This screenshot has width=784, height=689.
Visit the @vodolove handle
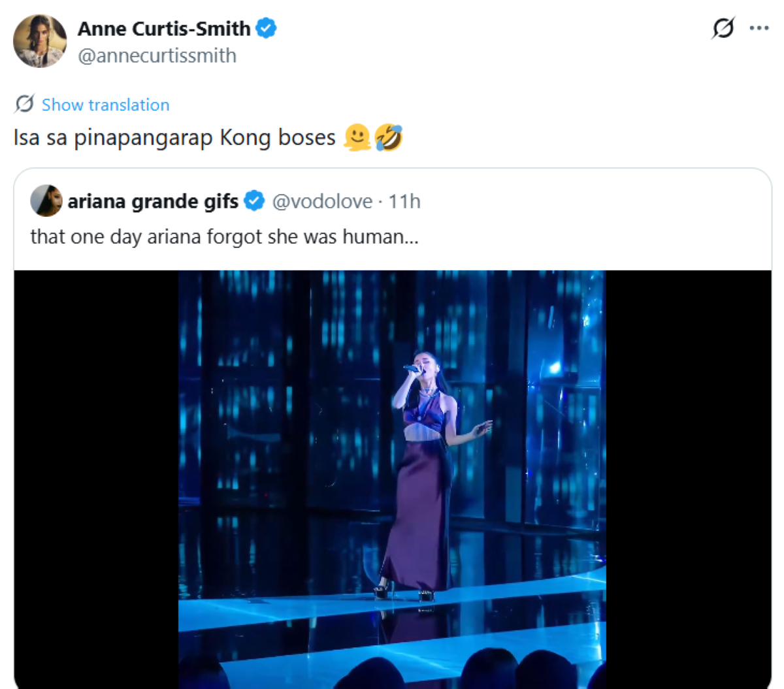pyautogui.click(x=322, y=201)
